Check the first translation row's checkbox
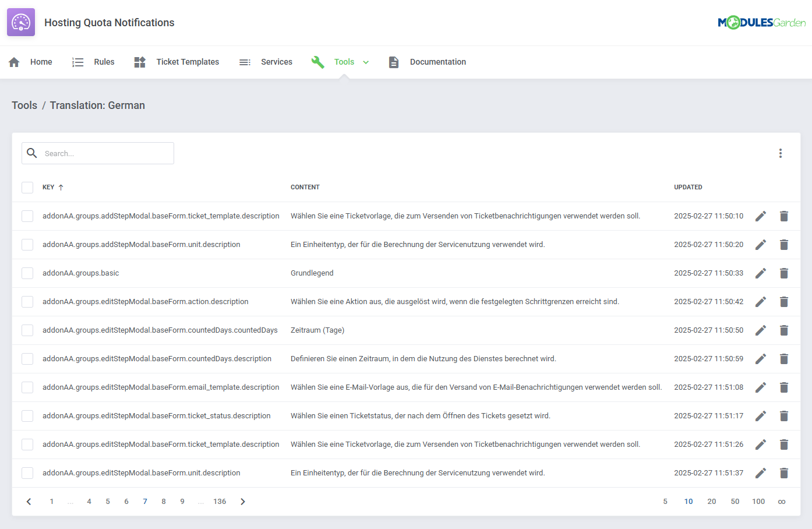812x529 pixels. click(27, 216)
